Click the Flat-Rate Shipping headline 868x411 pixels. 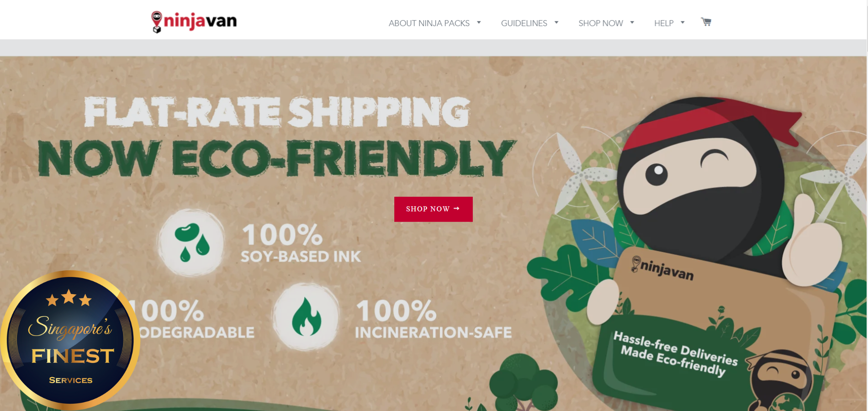point(277,112)
